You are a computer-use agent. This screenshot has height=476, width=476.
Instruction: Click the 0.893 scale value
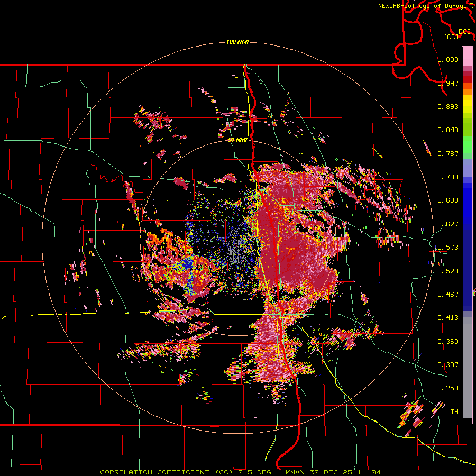[x=448, y=106]
